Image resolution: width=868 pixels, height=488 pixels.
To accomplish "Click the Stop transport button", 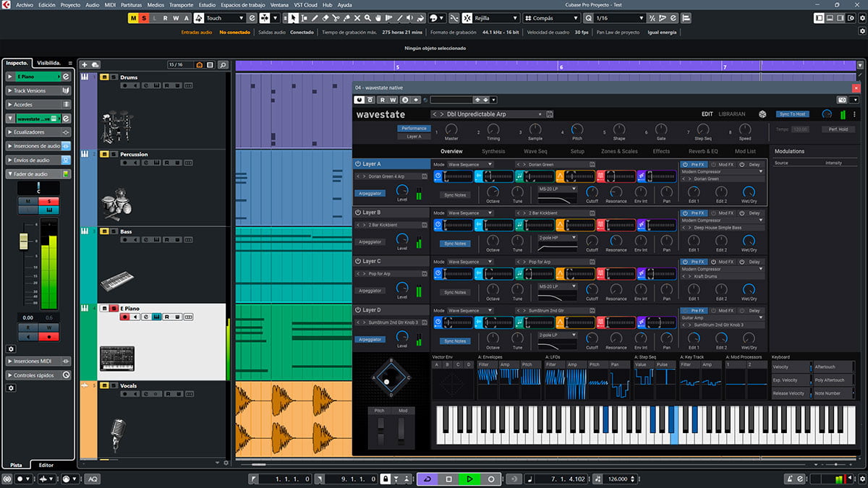I will 448,479.
